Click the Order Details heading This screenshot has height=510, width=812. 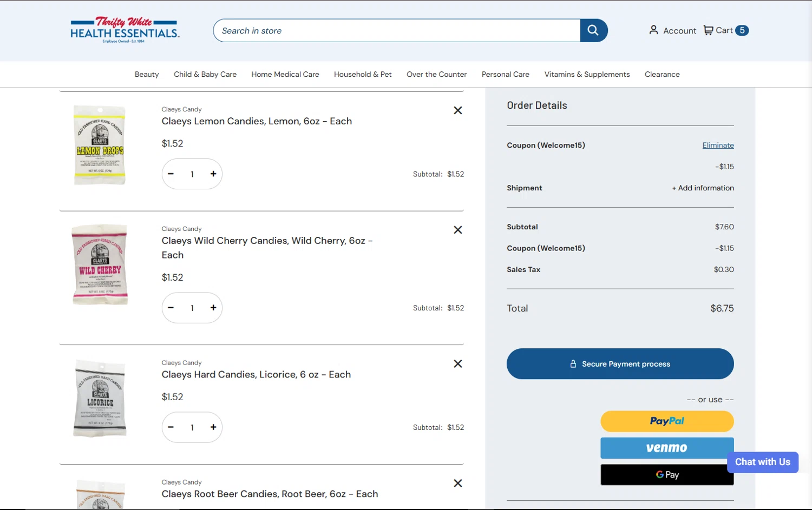click(x=537, y=105)
